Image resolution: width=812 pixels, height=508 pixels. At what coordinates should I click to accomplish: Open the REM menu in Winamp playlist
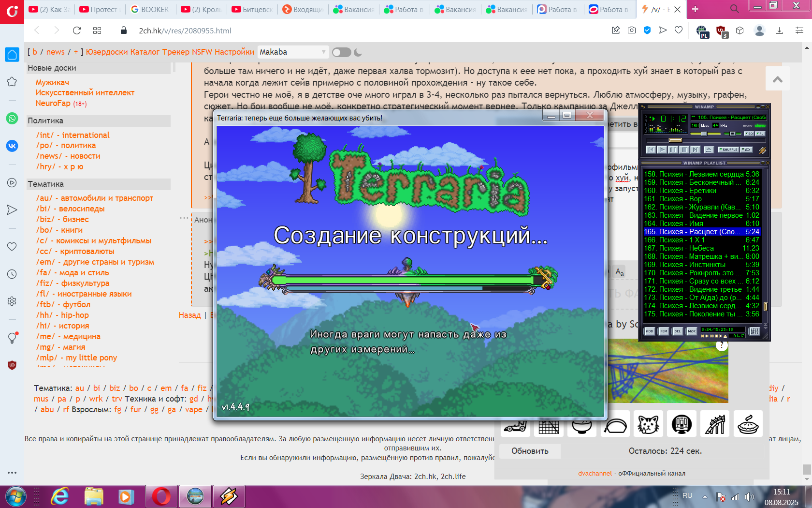tap(664, 331)
